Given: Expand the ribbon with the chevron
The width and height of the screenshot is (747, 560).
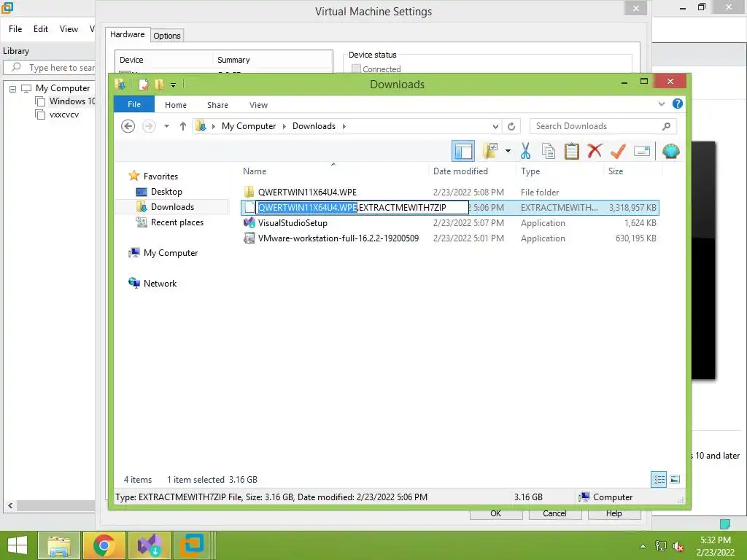Looking at the screenshot, I should click(x=661, y=104).
